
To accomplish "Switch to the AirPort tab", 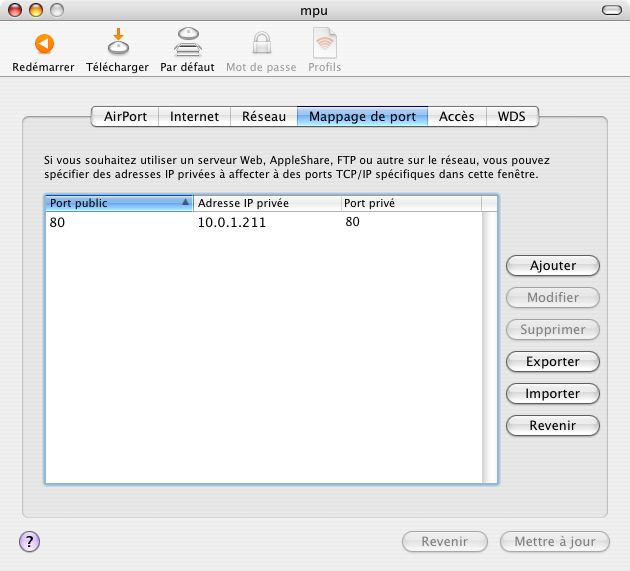I will click(125, 116).
